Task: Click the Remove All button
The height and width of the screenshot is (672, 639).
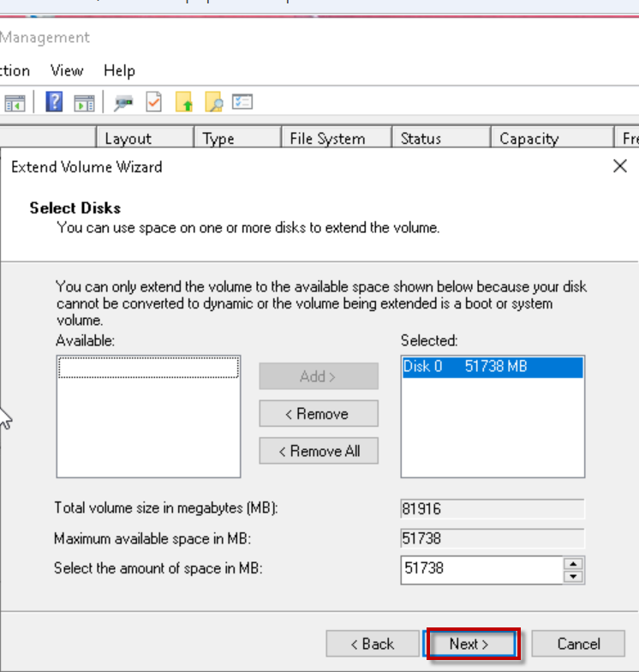Action: click(319, 451)
